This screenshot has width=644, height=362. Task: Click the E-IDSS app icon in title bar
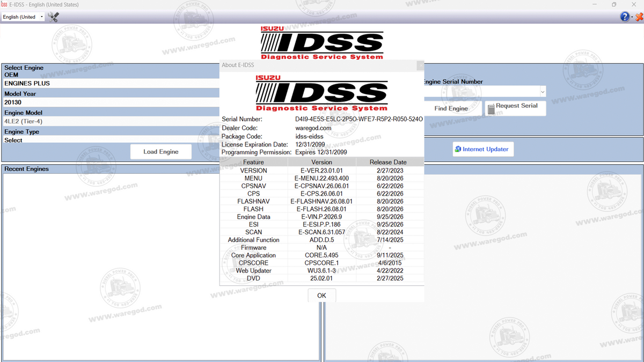4,4
